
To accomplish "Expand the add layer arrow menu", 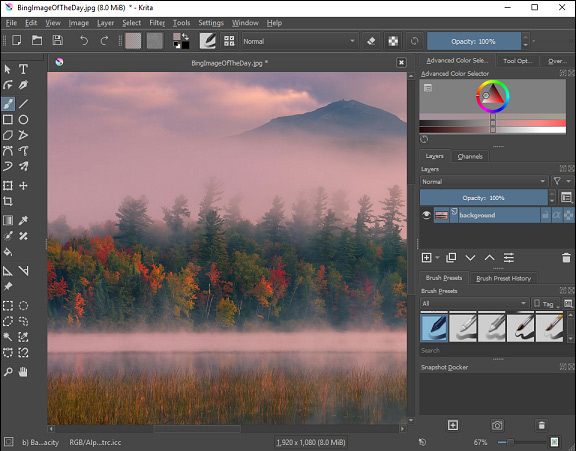I will 437,258.
